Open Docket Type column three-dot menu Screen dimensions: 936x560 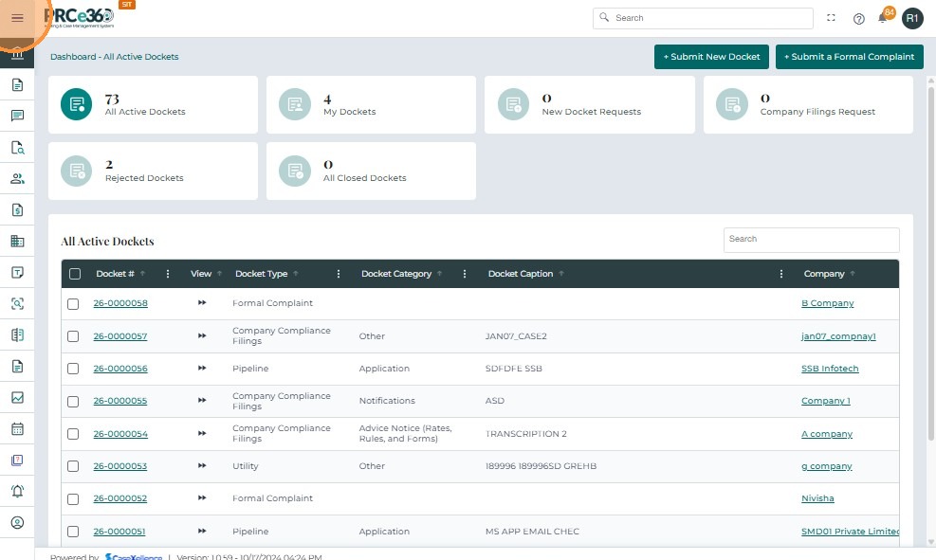point(339,274)
